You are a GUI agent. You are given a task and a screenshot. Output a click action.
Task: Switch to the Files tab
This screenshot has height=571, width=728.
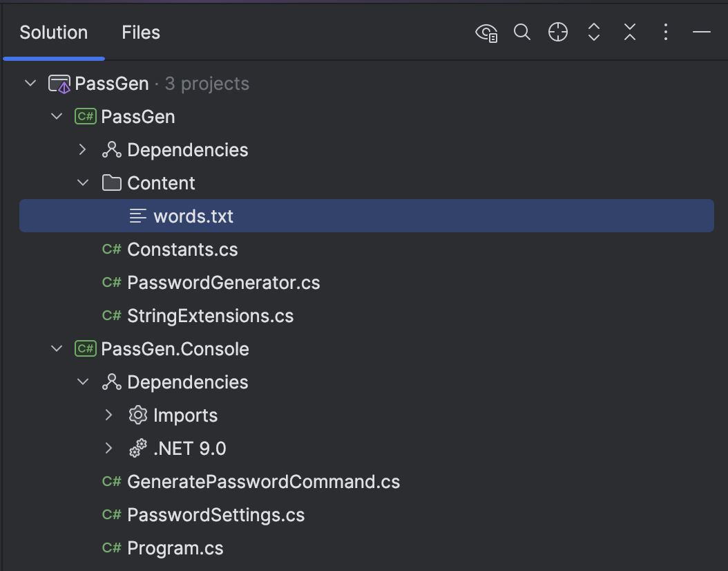click(141, 32)
